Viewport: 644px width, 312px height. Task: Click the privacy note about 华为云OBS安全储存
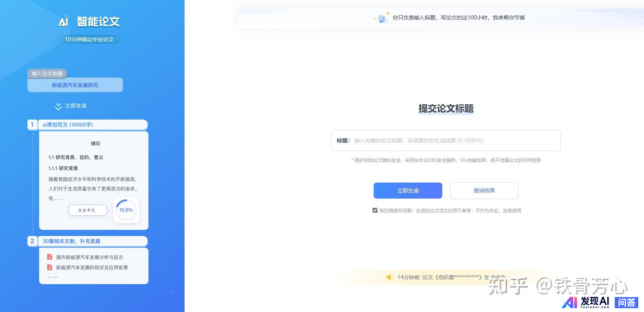446,160
